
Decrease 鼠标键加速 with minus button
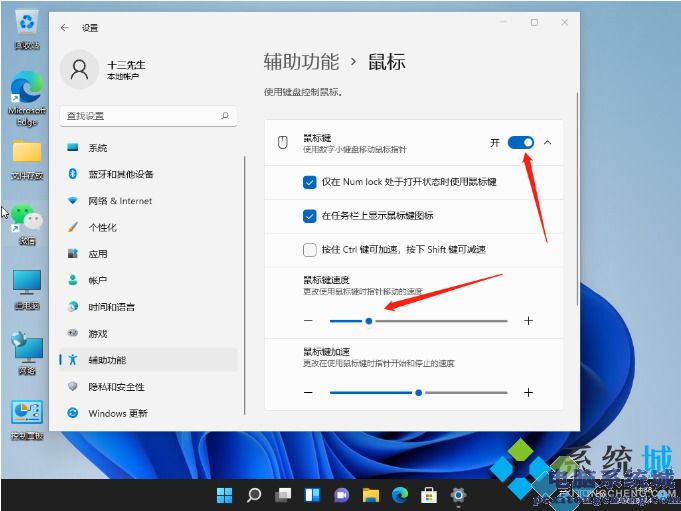click(308, 392)
